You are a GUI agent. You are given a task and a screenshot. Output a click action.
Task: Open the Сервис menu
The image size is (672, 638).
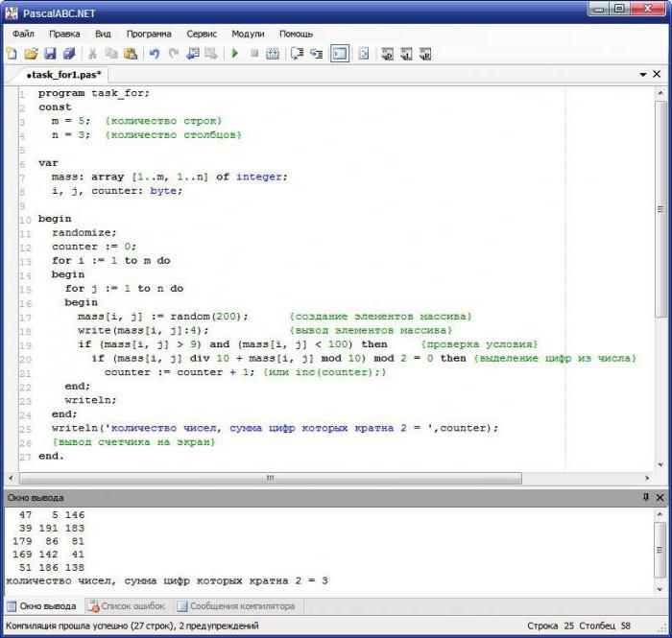point(202,34)
